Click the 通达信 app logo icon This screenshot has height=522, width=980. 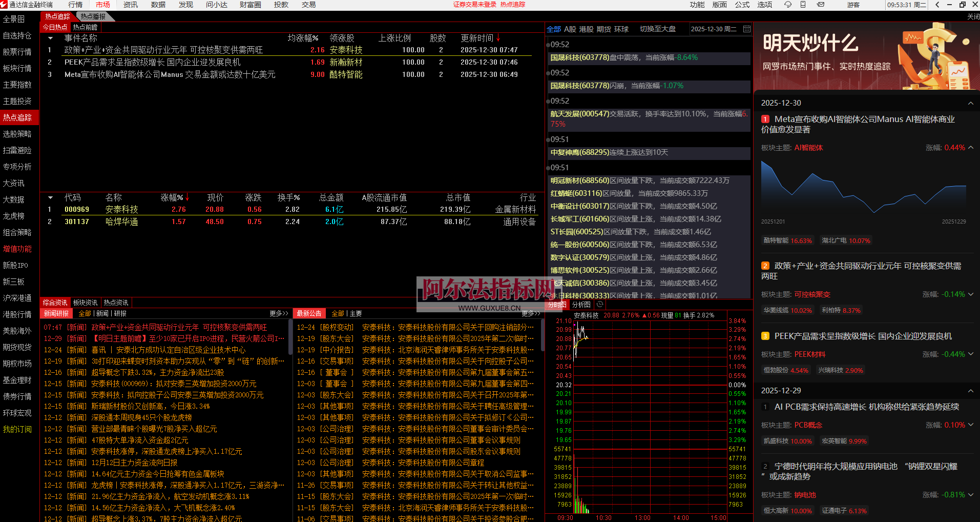(x=4, y=5)
